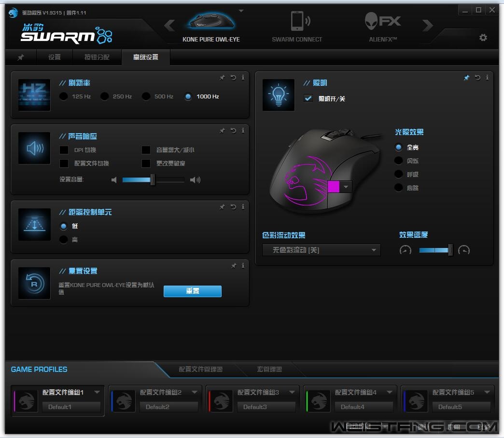Enable the 音量增大/减小 sound checkbox
504x438 pixels.
coord(146,150)
